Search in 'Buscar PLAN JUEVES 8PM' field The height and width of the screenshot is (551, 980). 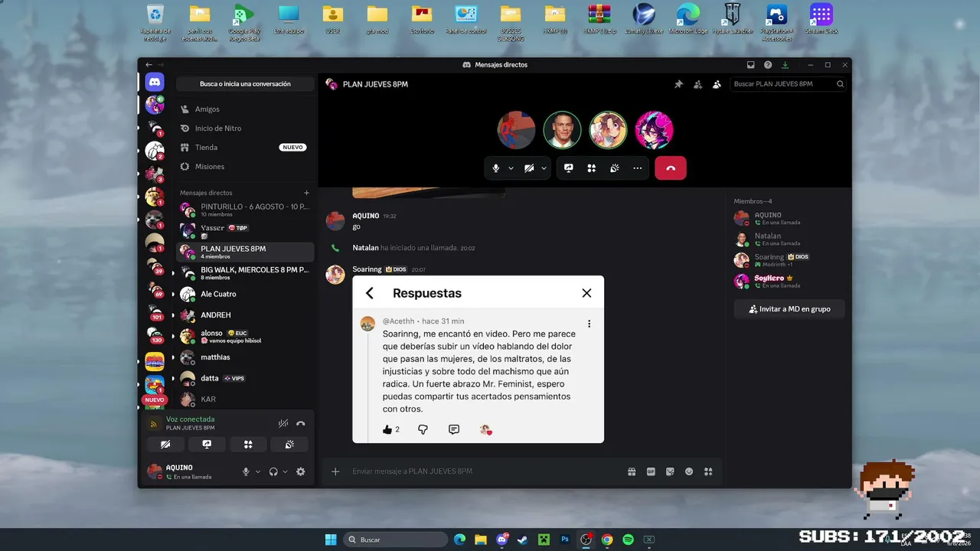coord(789,84)
